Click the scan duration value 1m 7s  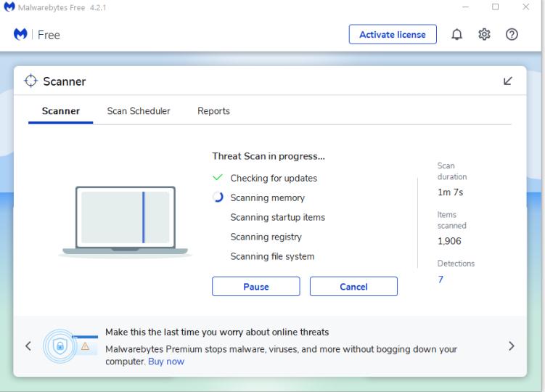(x=451, y=192)
